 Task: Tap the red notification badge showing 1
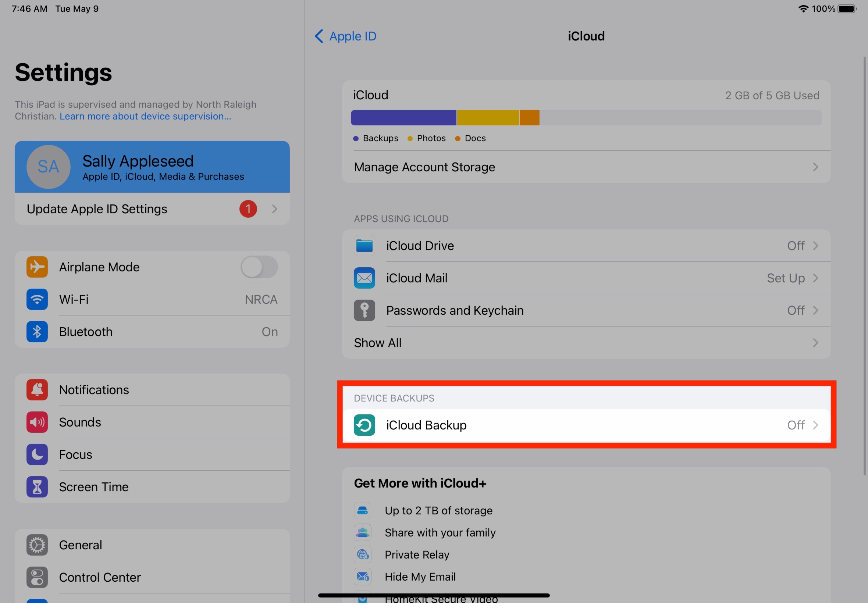pos(248,209)
